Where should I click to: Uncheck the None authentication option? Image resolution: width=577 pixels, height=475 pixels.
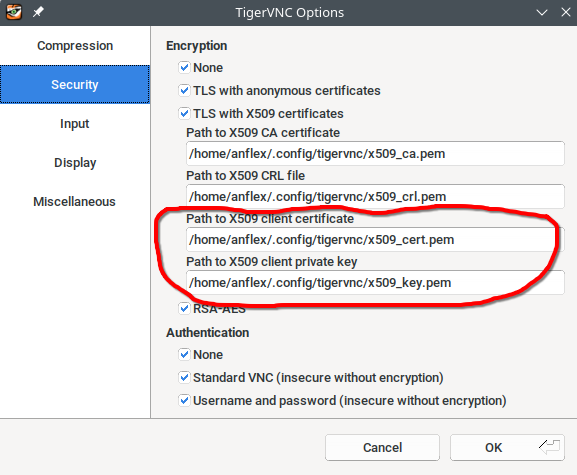click(x=184, y=354)
